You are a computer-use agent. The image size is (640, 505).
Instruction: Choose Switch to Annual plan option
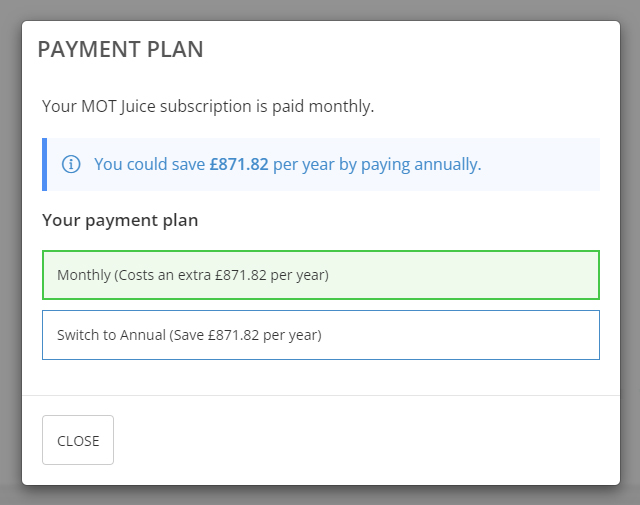[x=321, y=335]
